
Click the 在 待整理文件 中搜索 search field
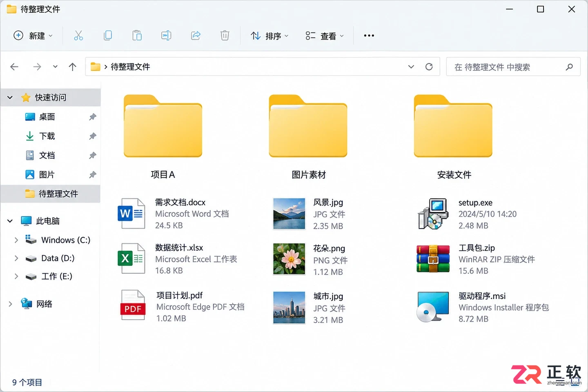coord(513,67)
